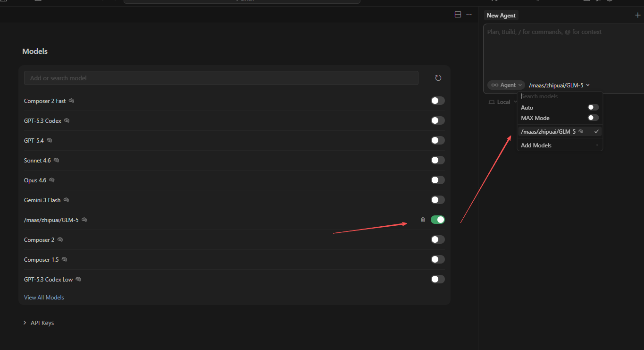Open the Local environment dropdown

(x=503, y=102)
